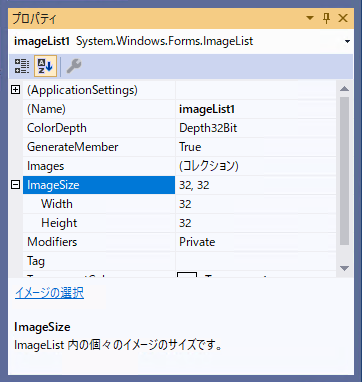Select the (Name) property label
Screen dimensions: 362x382
46,109
